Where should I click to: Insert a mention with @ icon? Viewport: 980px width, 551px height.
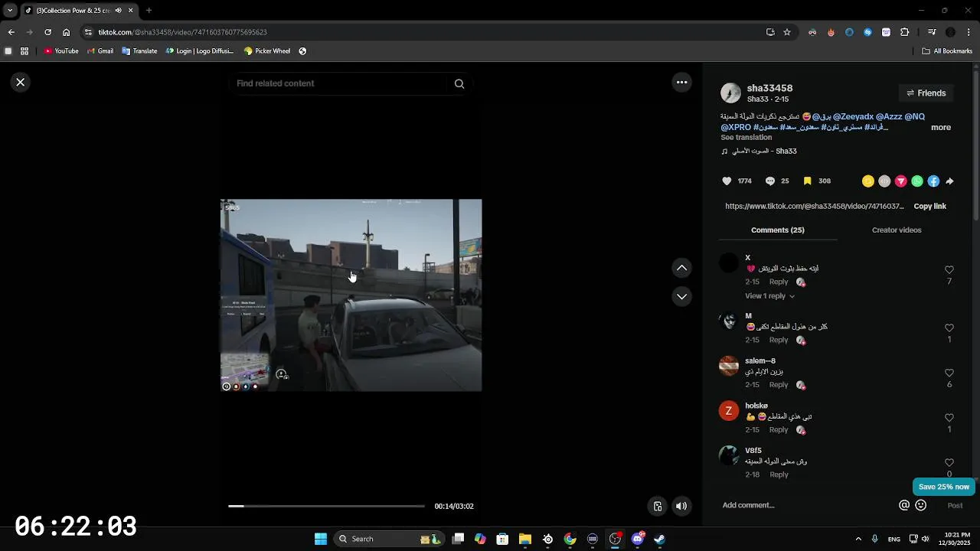(904, 505)
